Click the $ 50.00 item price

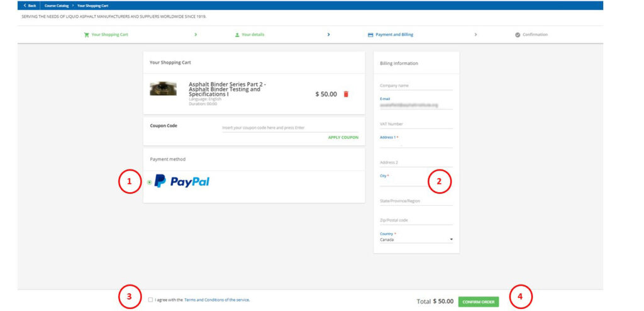coord(326,94)
